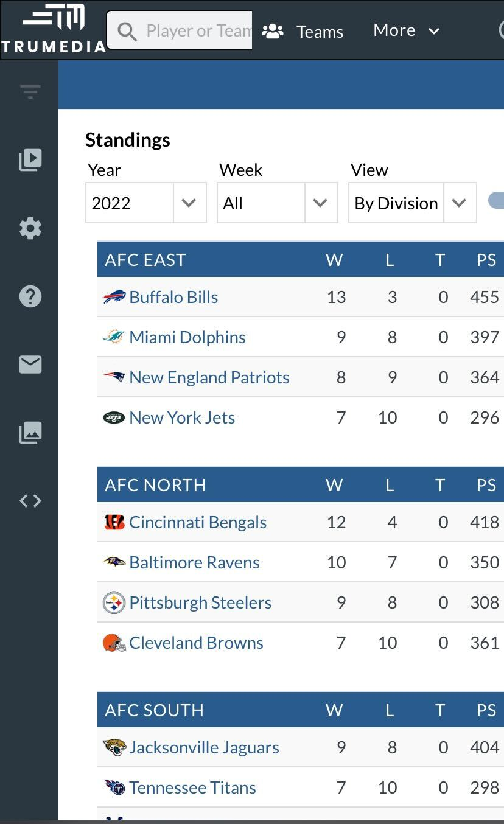Open the Cincinnati Bengals team link
This screenshot has height=824, width=504.
(x=198, y=522)
